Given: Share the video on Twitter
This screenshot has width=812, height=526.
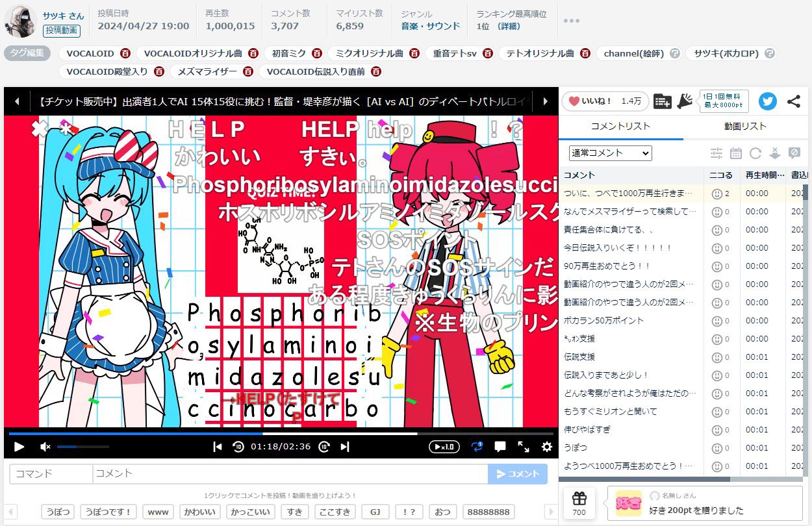Looking at the screenshot, I should pos(768,101).
